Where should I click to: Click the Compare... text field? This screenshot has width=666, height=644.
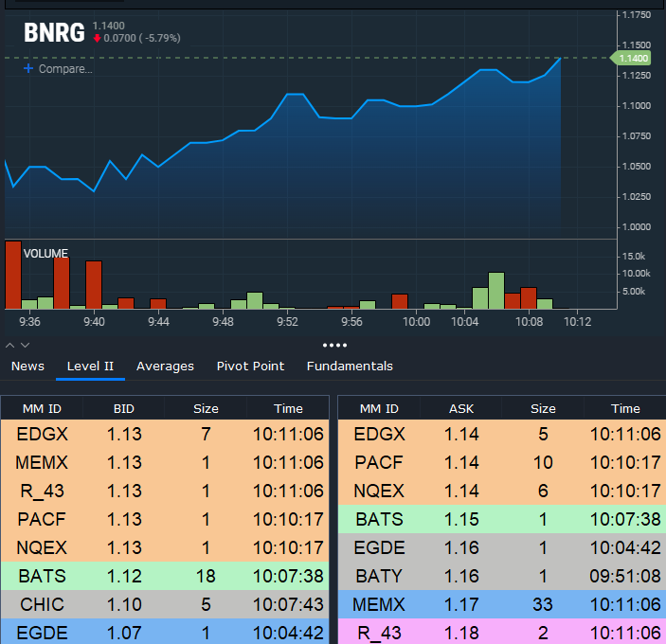point(65,69)
